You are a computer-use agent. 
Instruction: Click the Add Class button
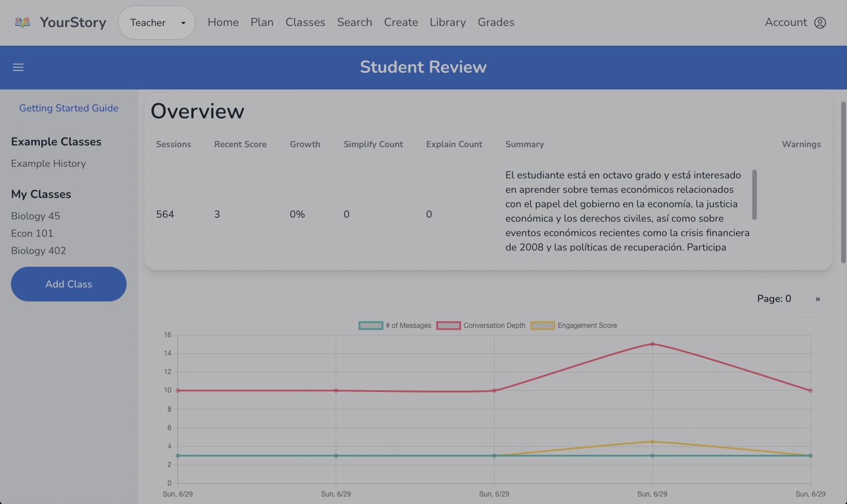69,284
